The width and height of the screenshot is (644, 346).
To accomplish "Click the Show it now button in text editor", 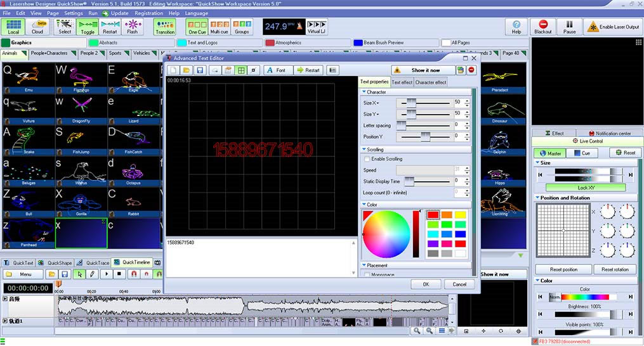I will click(x=423, y=70).
